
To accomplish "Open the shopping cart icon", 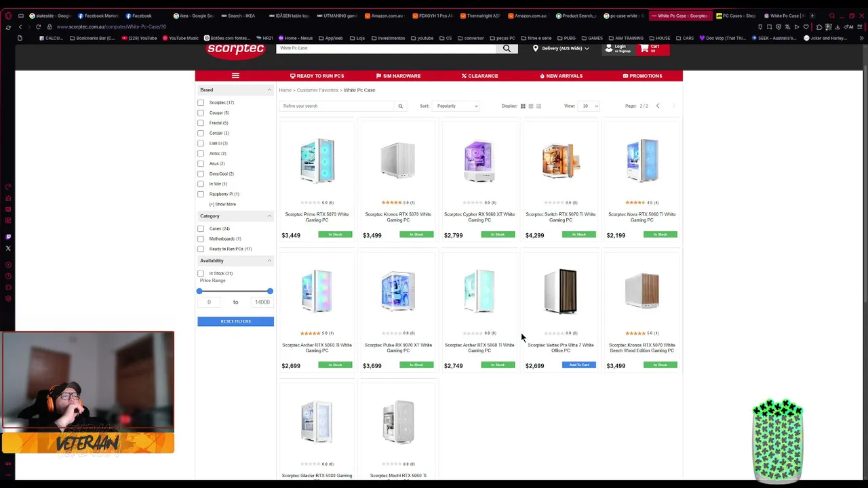I will [644, 49].
